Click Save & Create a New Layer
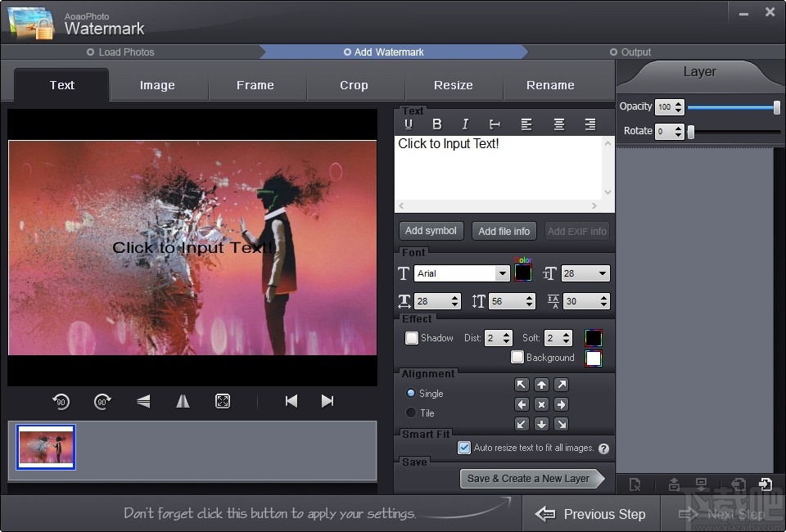 pyautogui.click(x=529, y=479)
